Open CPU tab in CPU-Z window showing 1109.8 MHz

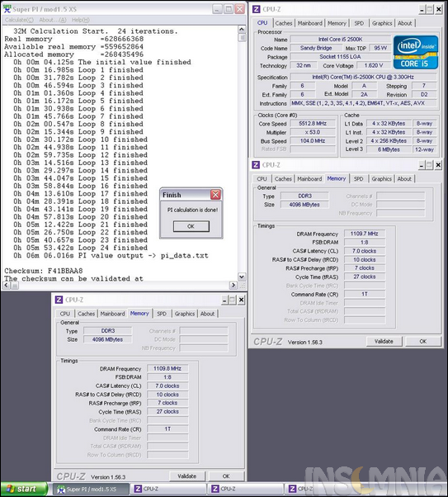click(x=65, y=314)
